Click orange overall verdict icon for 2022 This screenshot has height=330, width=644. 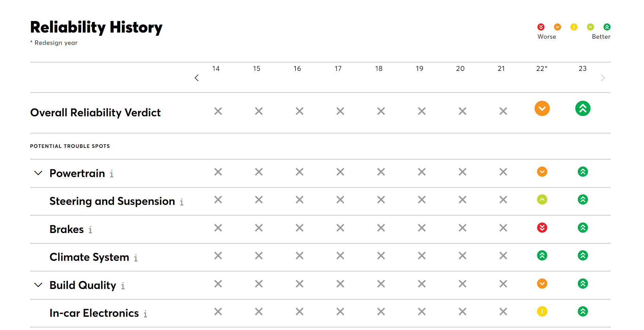click(x=542, y=109)
